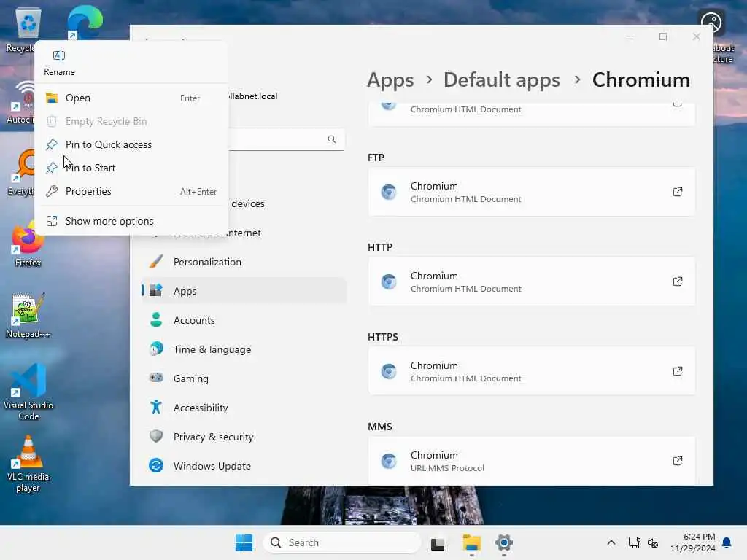Go to Apps breadcrumb

[390, 80]
